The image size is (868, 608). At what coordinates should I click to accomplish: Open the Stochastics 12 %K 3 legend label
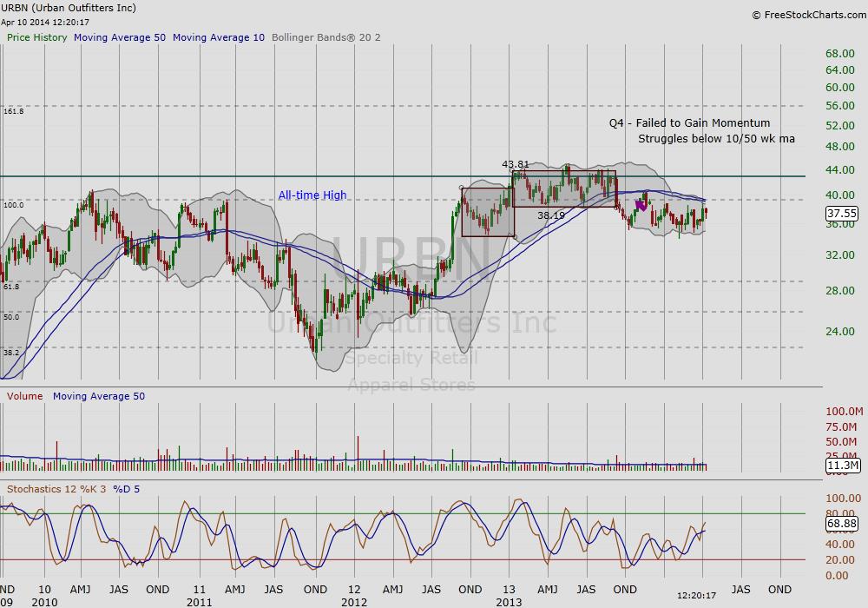57,489
